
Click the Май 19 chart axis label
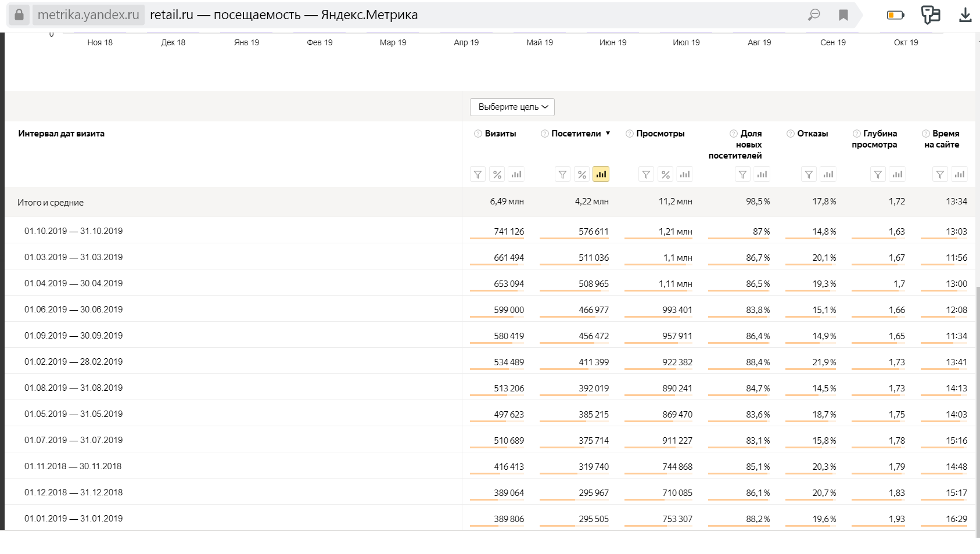point(540,42)
